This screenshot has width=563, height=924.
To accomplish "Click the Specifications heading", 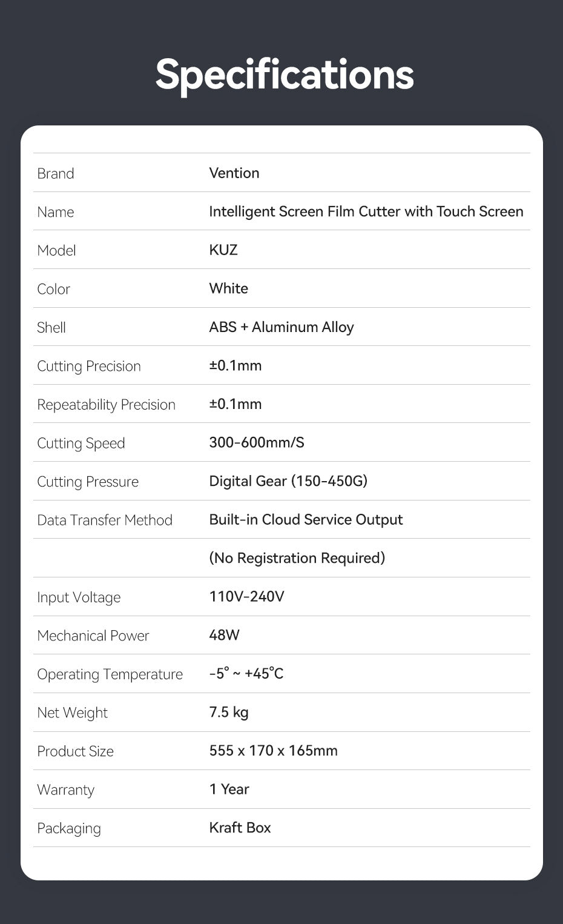I will tap(285, 75).
